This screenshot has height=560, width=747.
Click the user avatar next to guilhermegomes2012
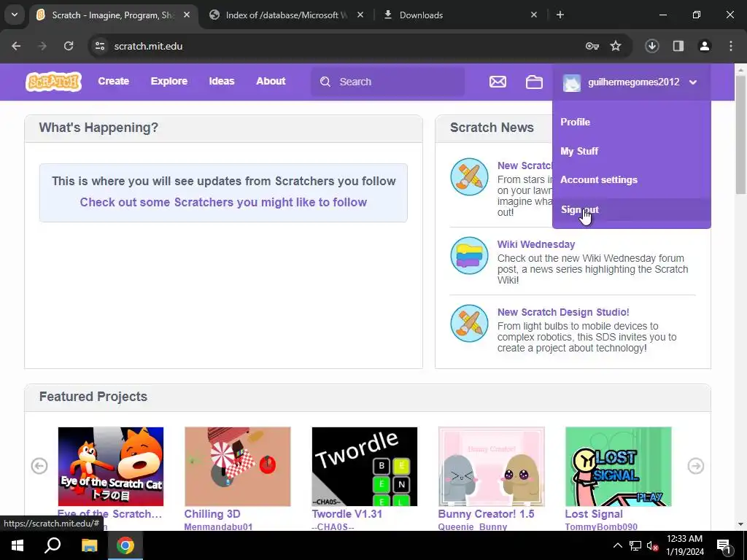click(572, 82)
